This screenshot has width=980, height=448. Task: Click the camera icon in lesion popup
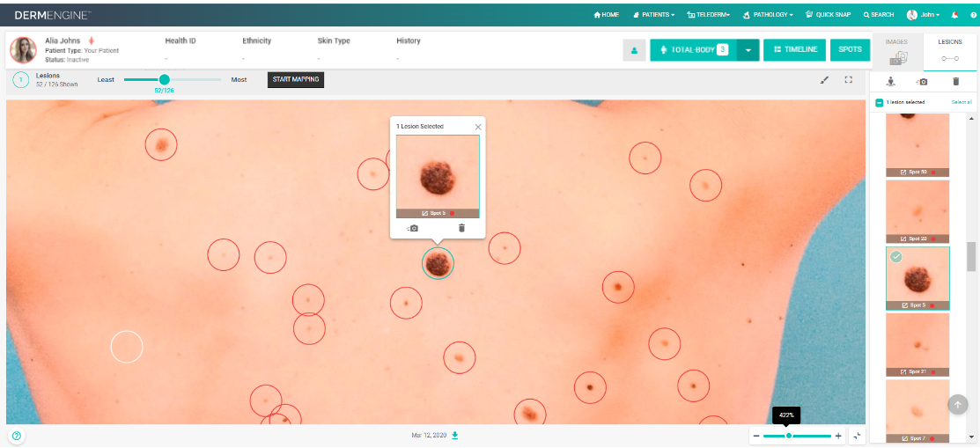(x=412, y=228)
